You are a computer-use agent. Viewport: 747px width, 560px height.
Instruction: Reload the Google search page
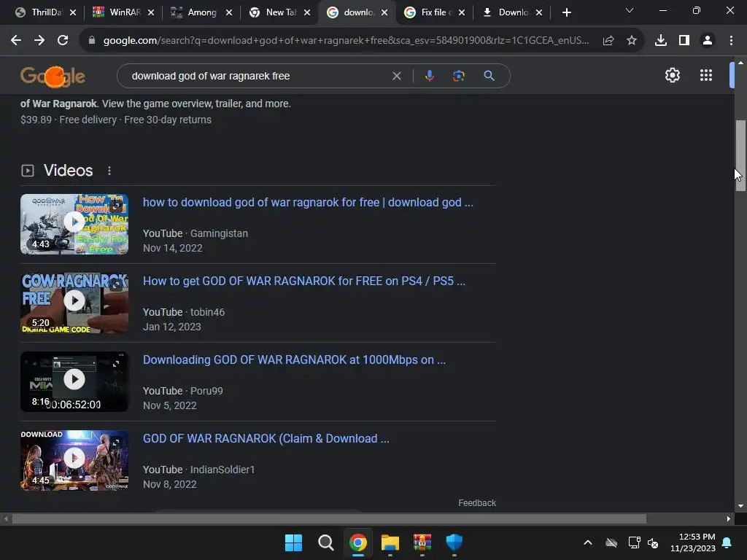click(63, 41)
